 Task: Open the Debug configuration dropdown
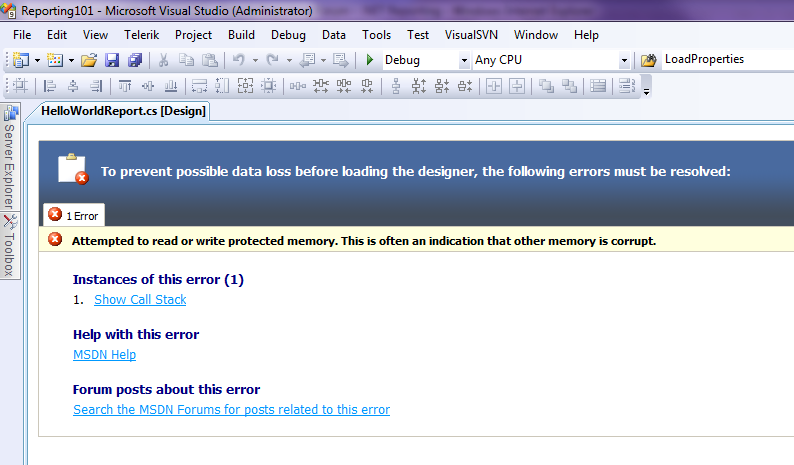(x=464, y=61)
